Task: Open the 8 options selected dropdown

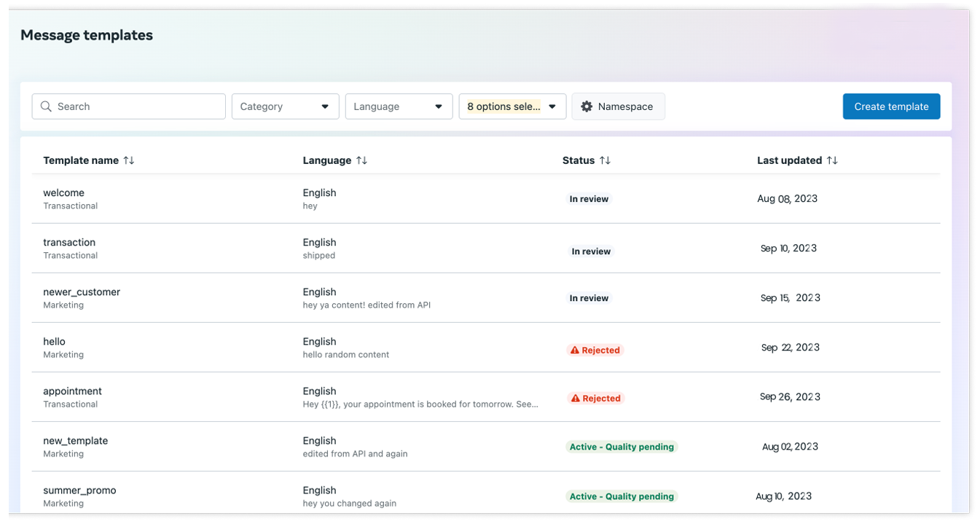Action: pyautogui.click(x=512, y=106)
